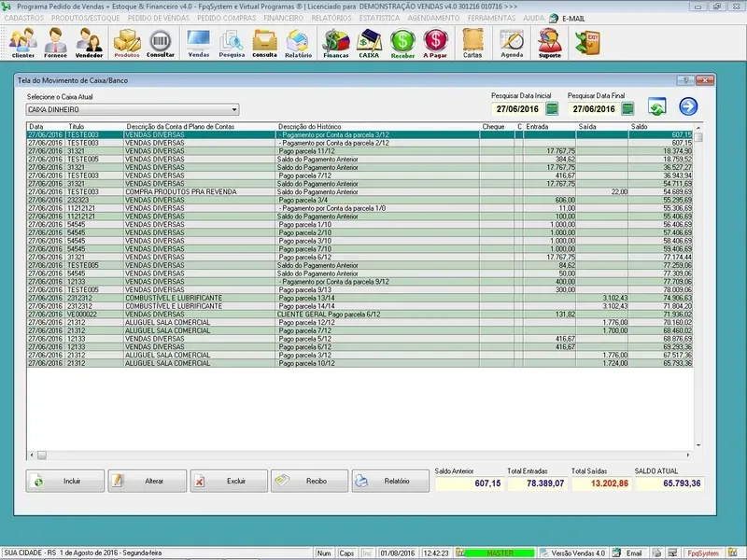747x560 pixels.
Task: Open the Clientes toolbar icon
Action: tap(23, 42)
